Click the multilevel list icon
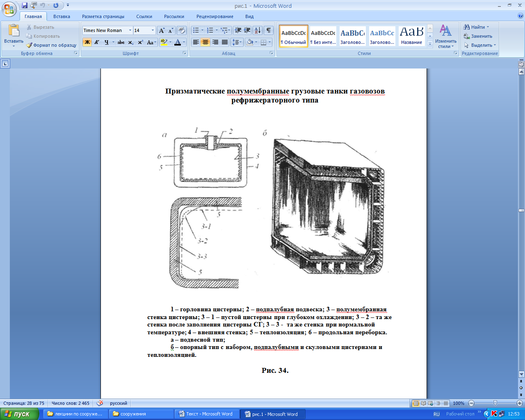Viewport: 525px width, 420px height. pyautogui.click(x=224, y=30)
